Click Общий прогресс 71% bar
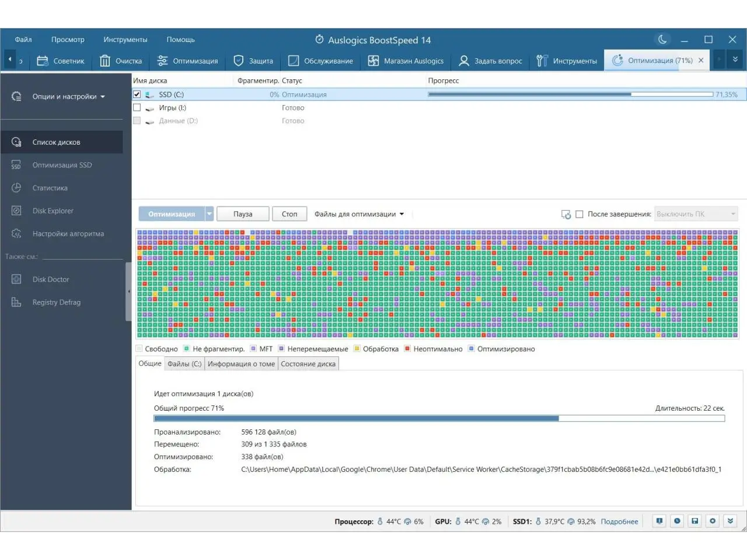This screenshot has height=560, width=747. (439, 418)
